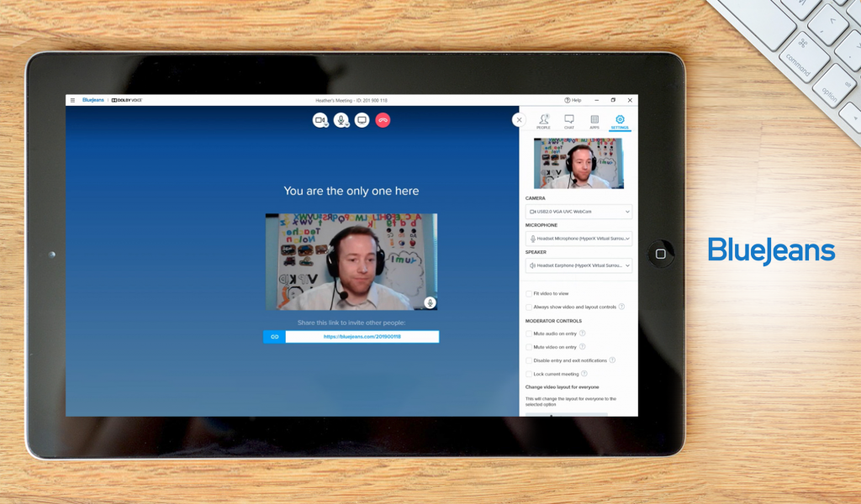861x504 pixels.
Task: Mute your microphone in the top toolbar
Action: (x=340, y=120)
